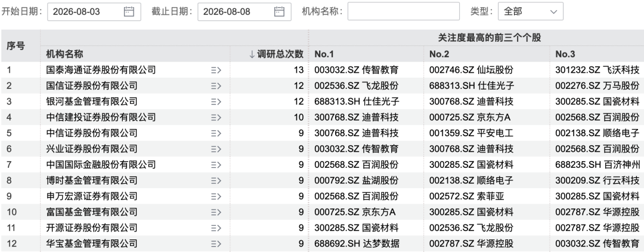
Task: Click 002572.SZ 索菲亚 cell
Action: coord(466,196)
